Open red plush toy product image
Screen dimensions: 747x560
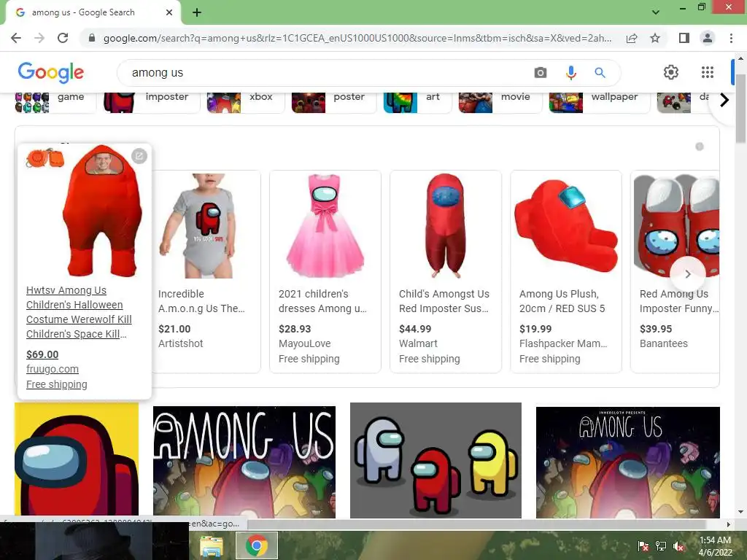pyautogui.click(x=566, y=225)
